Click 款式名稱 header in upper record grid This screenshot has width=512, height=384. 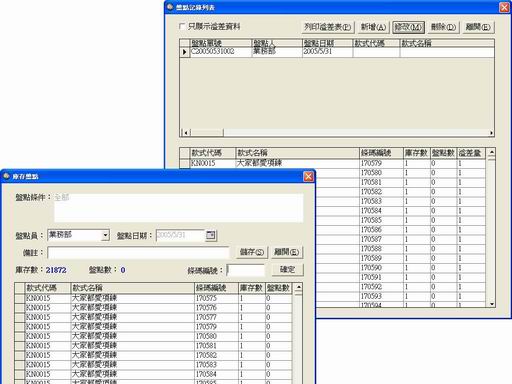(447, 43)
